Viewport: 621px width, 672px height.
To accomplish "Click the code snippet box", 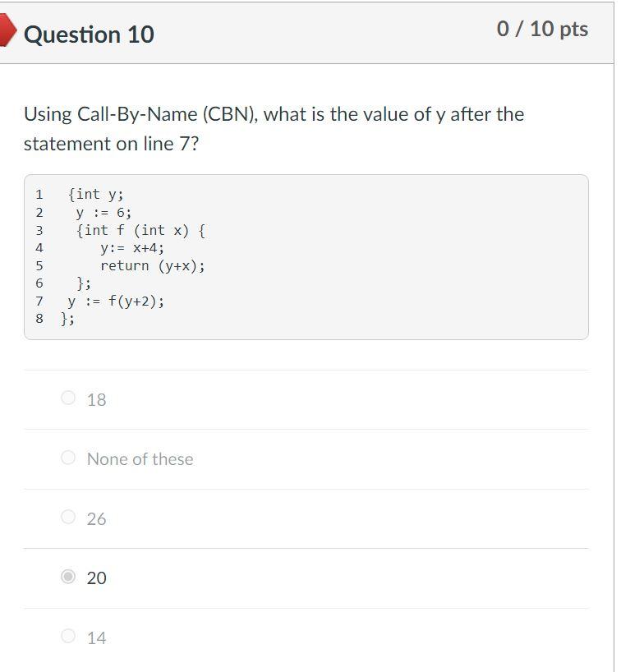I will [x=306, y=255].
